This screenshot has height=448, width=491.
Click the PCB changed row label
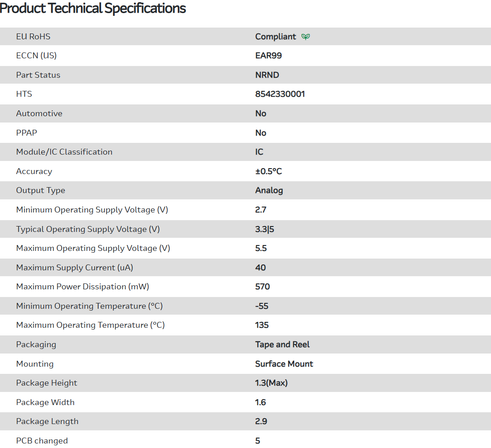tap(42, 441)
